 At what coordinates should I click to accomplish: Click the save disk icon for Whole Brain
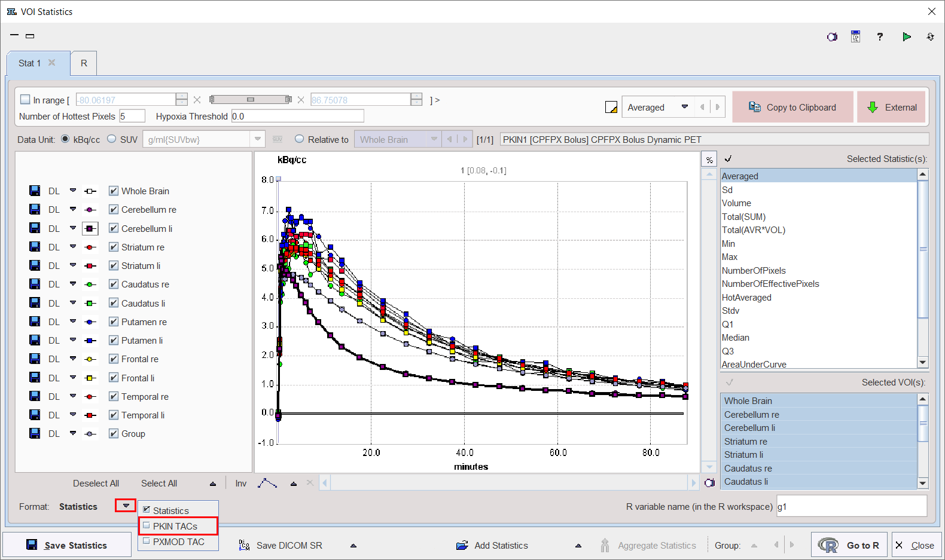(x=35, y=191)
